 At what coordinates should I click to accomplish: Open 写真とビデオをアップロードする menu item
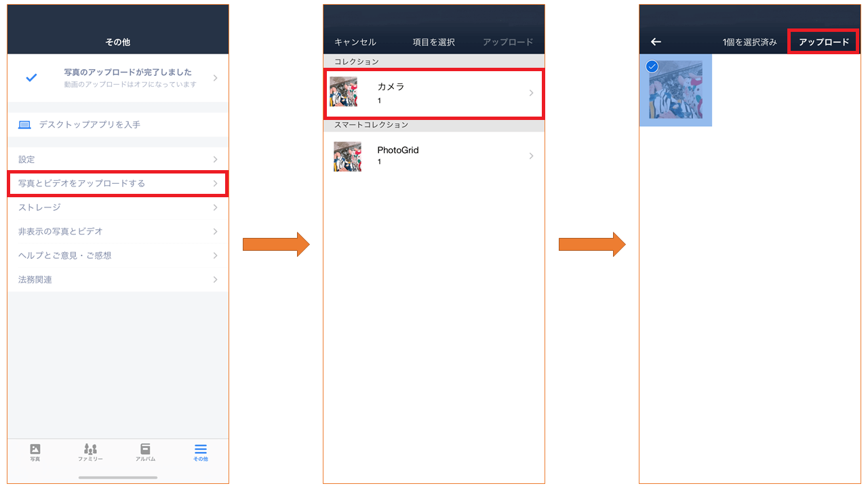pyautogui.click(x=118, y=184)
